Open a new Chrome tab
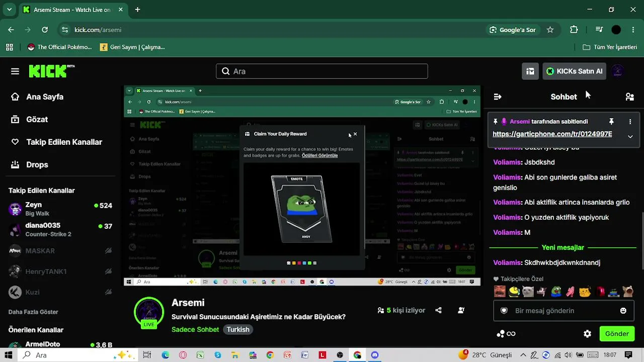644x362 pixels. (x=137, y=10)
